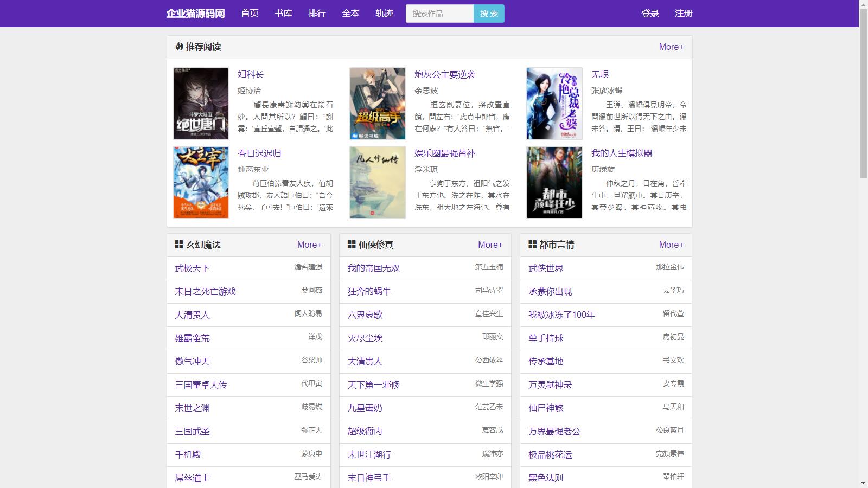Click the grid icon next to 玄幻魔法
Screen dimensions: 868x488
(178, 245)
